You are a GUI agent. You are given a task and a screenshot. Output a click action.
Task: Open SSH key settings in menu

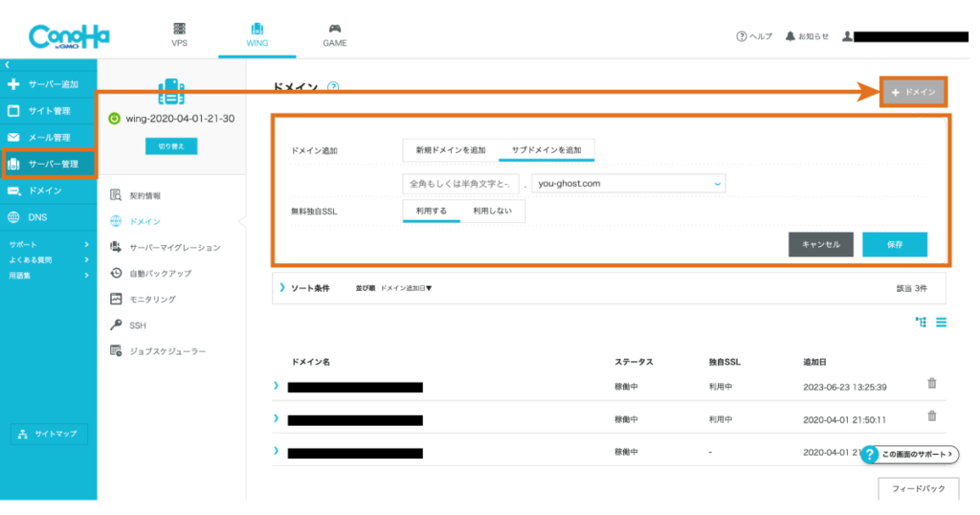(138, 325)
